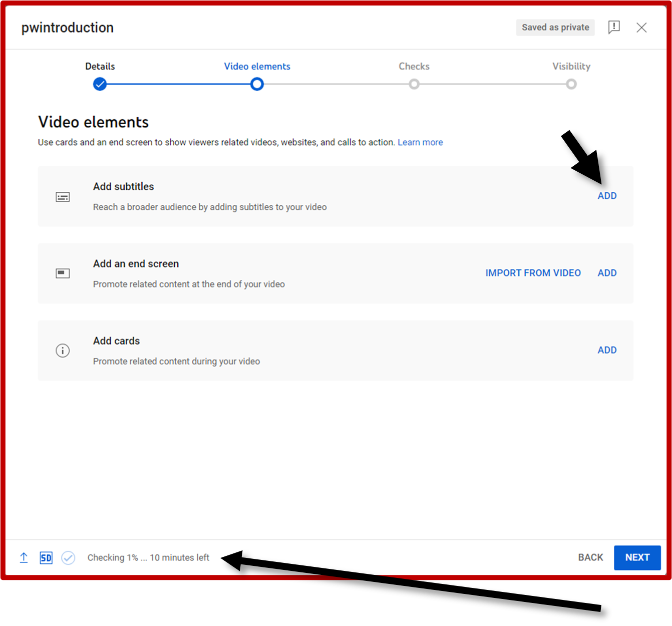Click the pwintroduction video title
The image size is (672, 626).
pos(68,28)
